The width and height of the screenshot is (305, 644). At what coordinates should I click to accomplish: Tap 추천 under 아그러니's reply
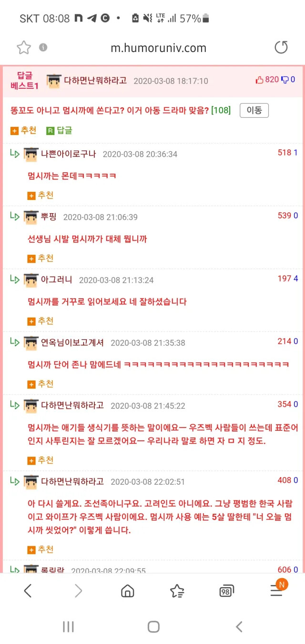[41, 321]
